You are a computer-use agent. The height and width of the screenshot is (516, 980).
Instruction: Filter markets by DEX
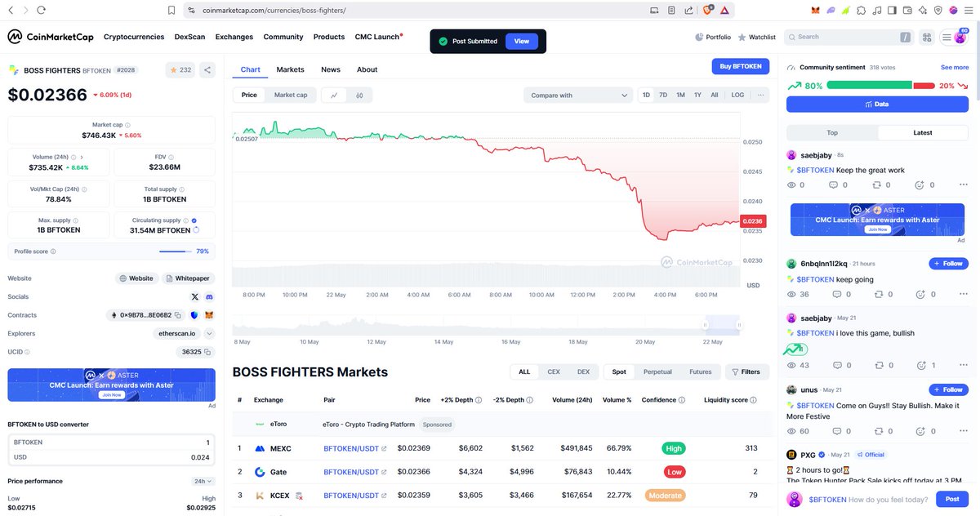(583, 371)
